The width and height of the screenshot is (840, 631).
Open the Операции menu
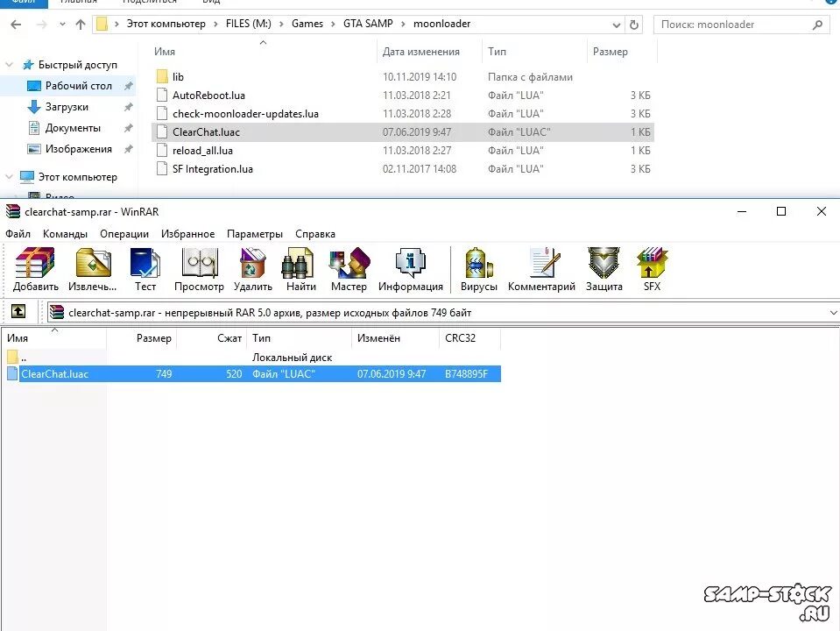pos(124,234)
